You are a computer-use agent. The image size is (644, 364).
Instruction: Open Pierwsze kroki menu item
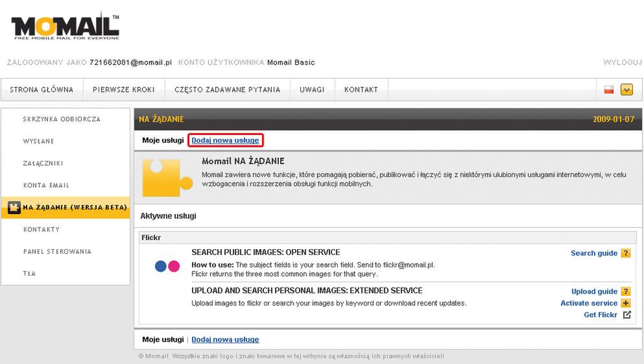pos(124,90)
